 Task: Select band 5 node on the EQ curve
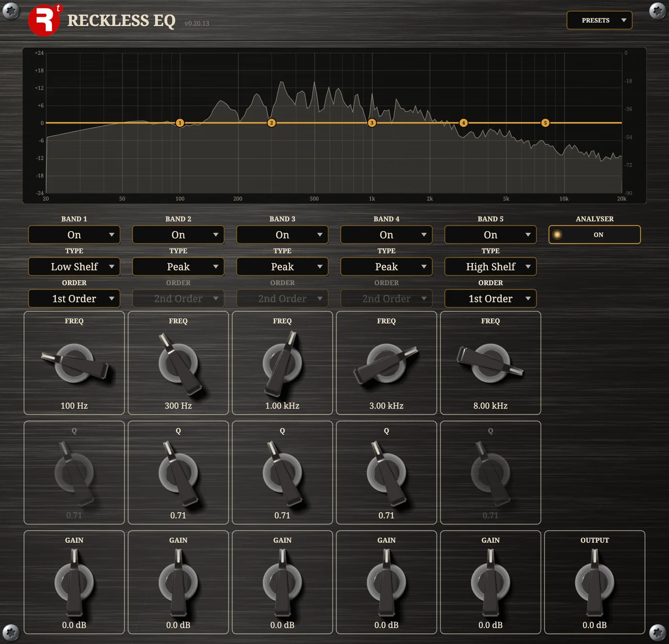[x=545, y=123]
